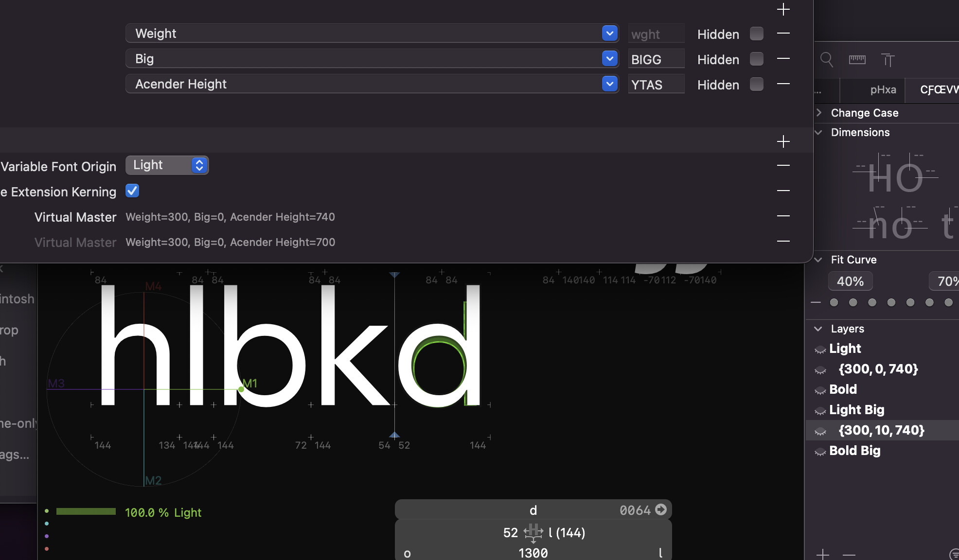Click the magnifier search icon in the palette
Image resolution: width=959 pixels, height=560 pixels.
[x=826, y=60]
